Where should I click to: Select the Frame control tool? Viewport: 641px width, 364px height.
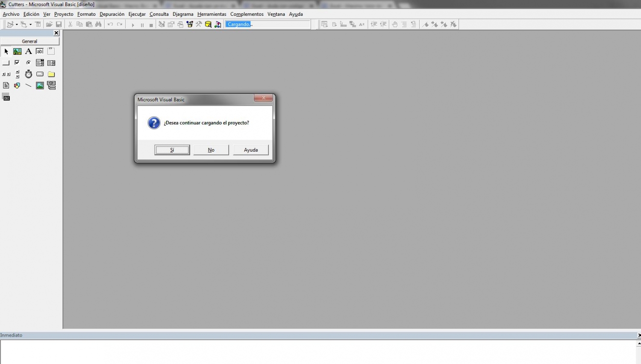point(51,51)
